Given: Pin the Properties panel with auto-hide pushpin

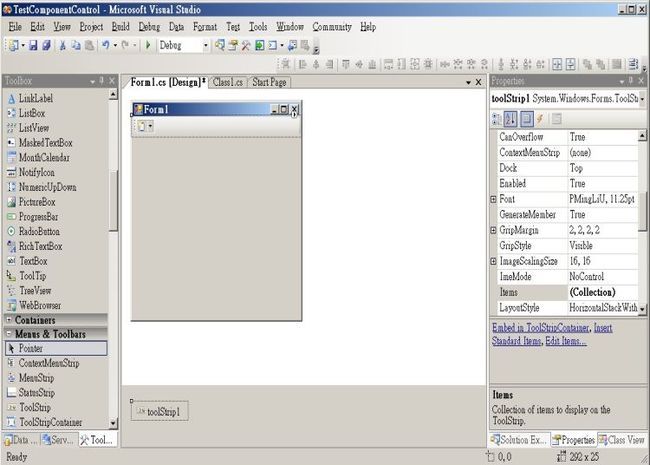Looking at the screenshot, I should pyautogui.click(x=631, y=81).
